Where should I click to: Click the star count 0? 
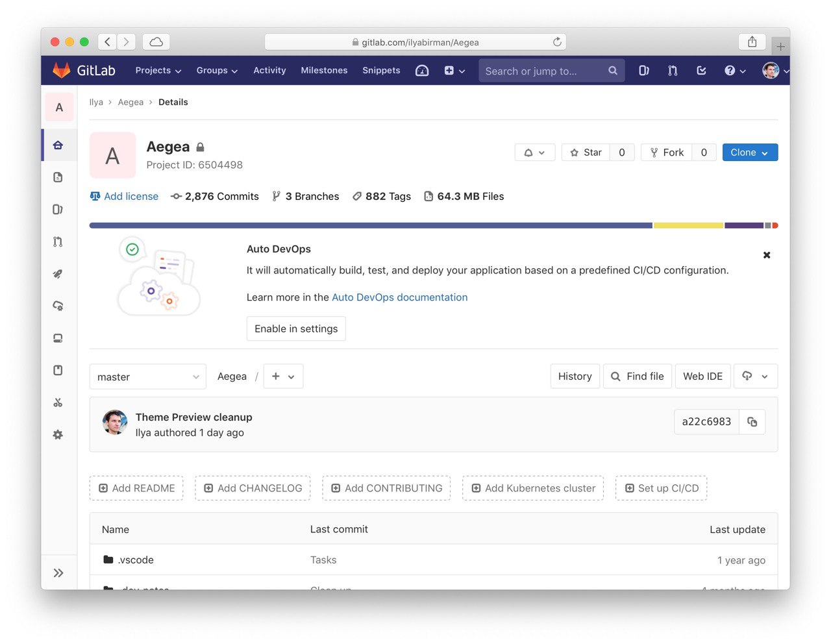(622, 153)
